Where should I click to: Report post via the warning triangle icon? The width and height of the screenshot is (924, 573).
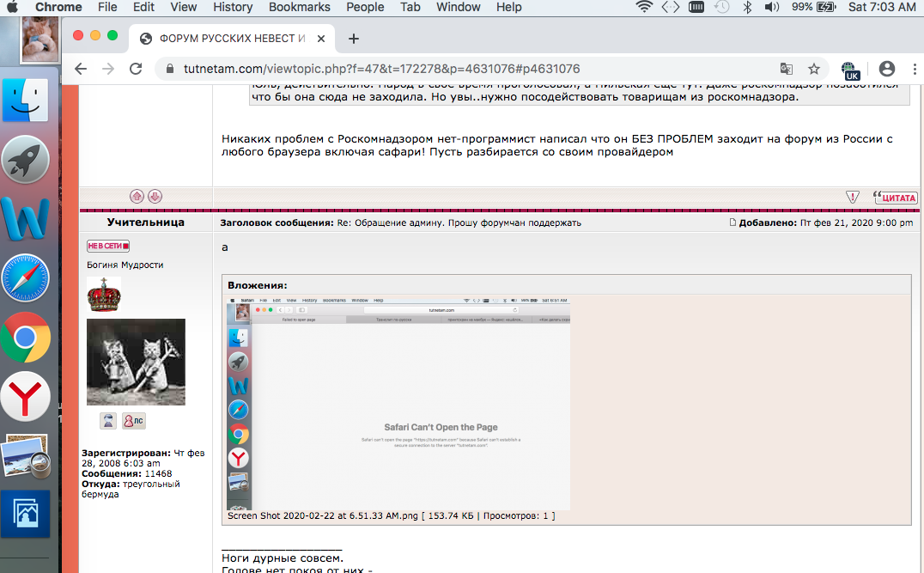tap(852, 197)
